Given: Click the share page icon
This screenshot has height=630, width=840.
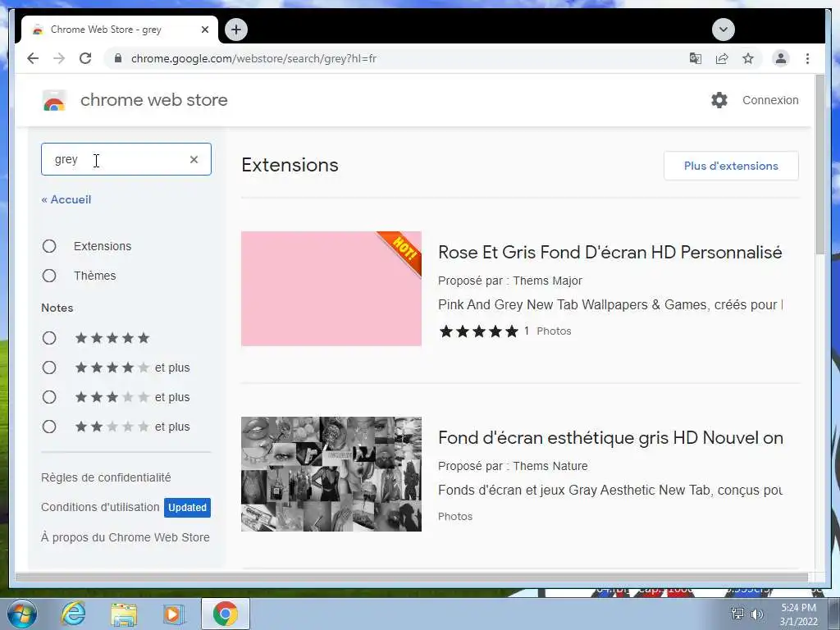Looking at the screenshot, I should [x=722, y=58].
